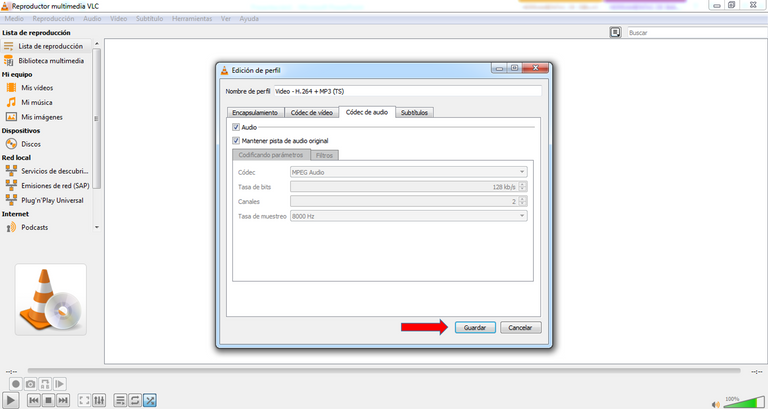Screen dimensions: 768x409
Task: Open the Reproducción menu
Action: click(53, 19)
